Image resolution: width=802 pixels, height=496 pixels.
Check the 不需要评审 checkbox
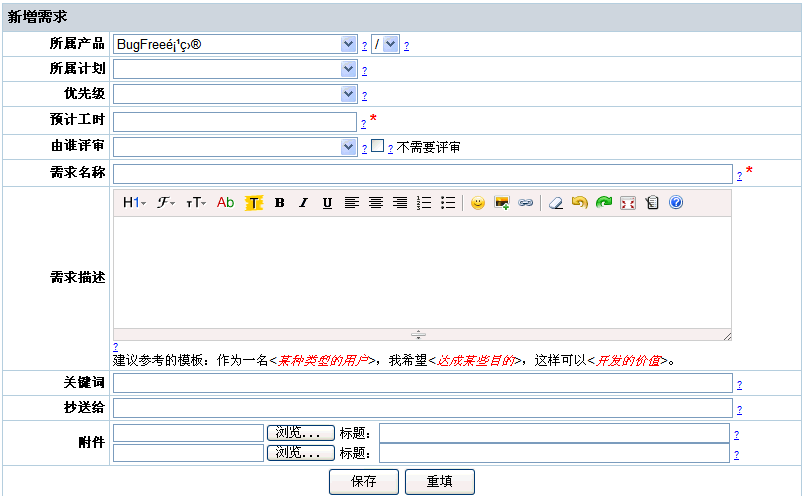(x=377, y=146)
